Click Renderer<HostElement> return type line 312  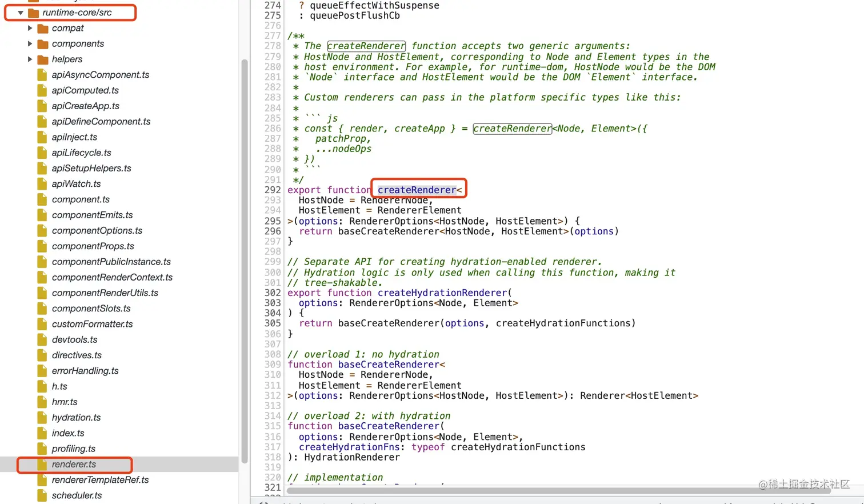(x=639, y=395)
